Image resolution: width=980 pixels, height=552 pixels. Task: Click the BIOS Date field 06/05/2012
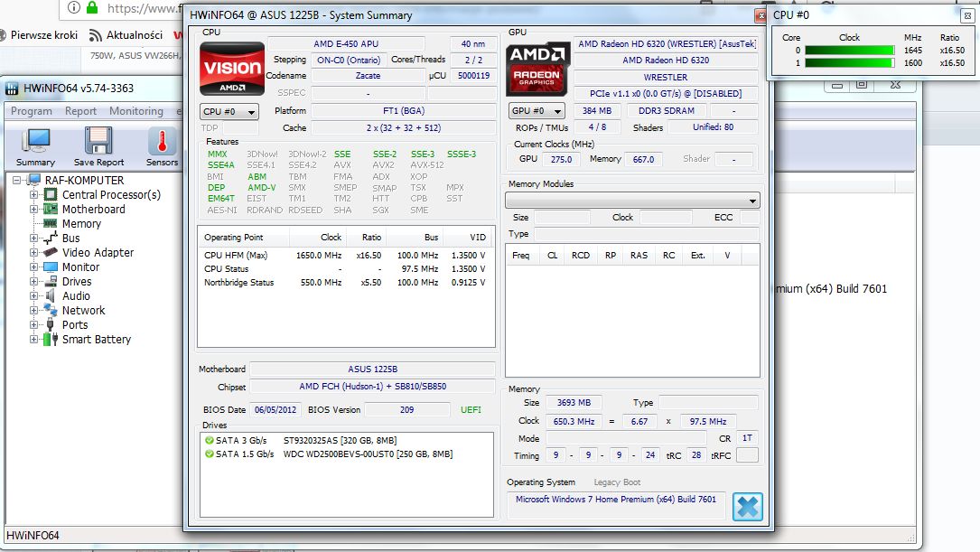pos(275,409)
